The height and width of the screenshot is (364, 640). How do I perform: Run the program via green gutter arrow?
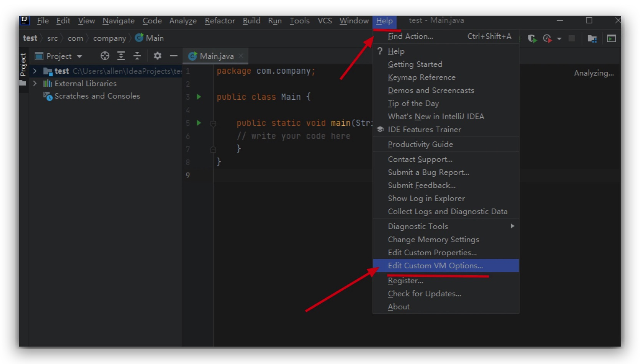(199, 123)
